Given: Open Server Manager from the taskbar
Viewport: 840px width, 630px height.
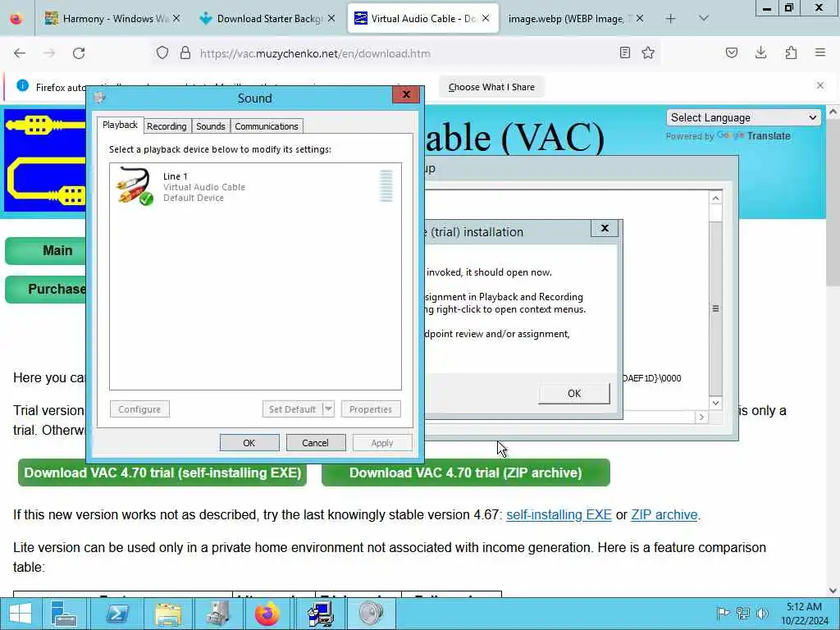Looking at the screenshot, I should pos(63,614).
